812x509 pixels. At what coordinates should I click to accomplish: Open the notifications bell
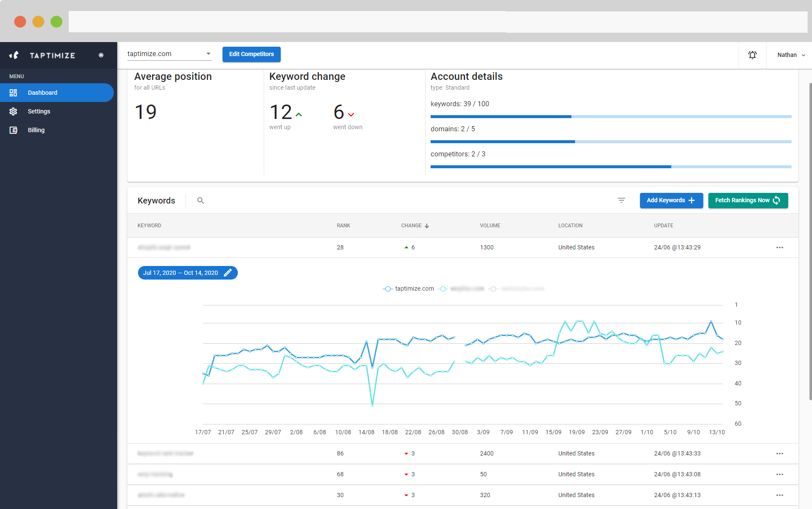point(752,55)
